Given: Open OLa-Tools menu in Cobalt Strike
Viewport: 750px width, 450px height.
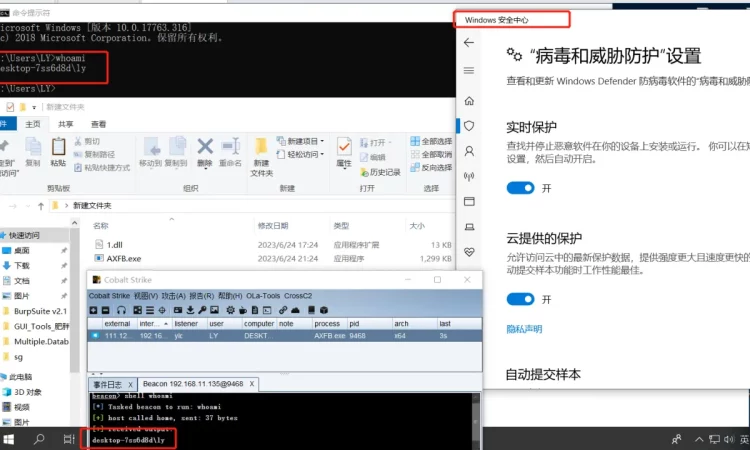Looking at the screenshot, I should tap(263, 296).
